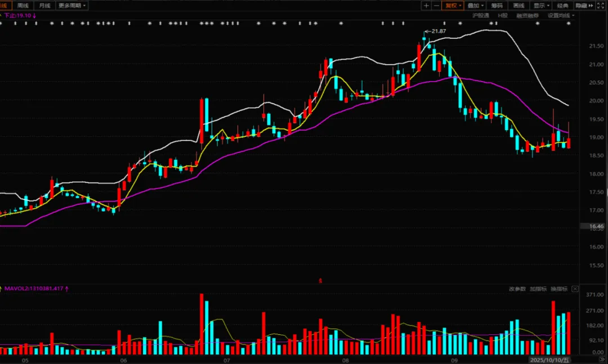Screen dimensions: 608x364
Task: Click the 16.46 price marker on axis
Action: point(596,226)
